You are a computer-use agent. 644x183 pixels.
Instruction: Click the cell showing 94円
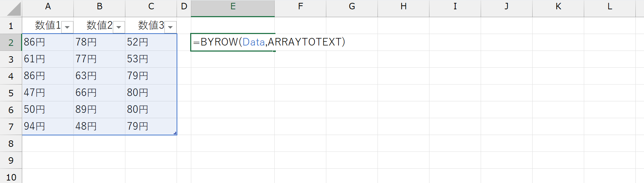pos(48,126)
